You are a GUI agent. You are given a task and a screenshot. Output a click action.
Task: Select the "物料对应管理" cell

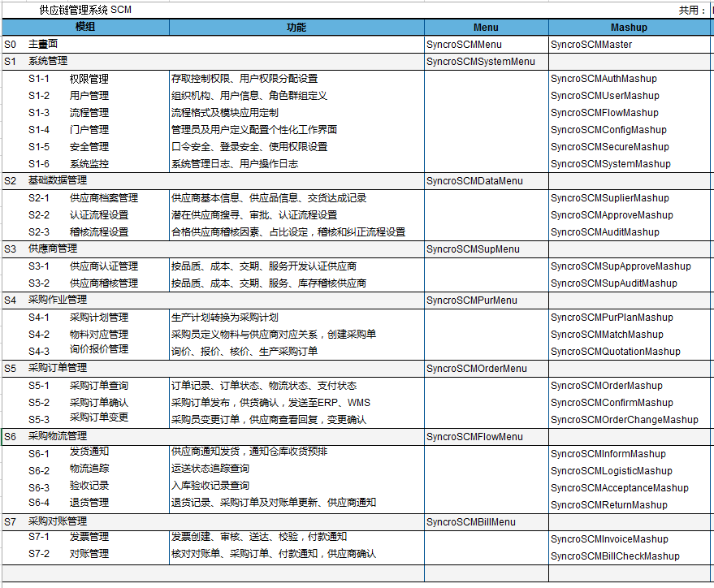pos(99,335)
